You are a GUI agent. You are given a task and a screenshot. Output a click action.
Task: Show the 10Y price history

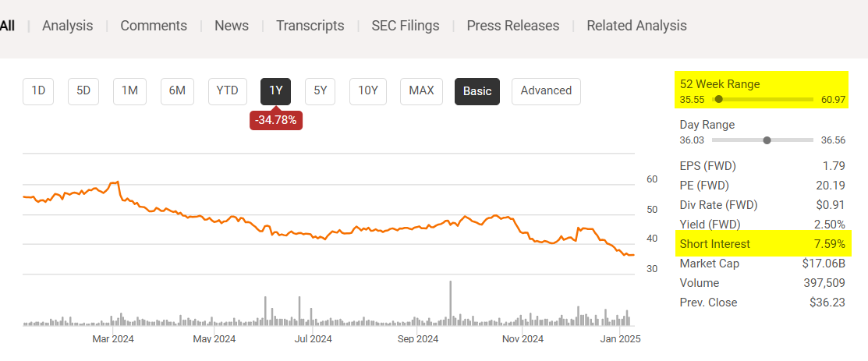tap(368, 90)
